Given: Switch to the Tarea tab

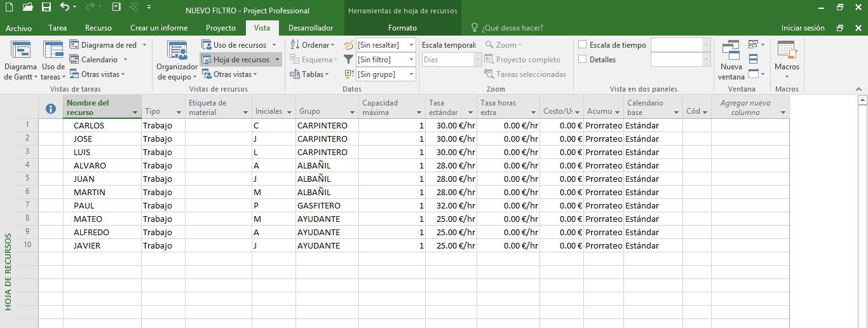Looking at the screenshot, I should (x=57, y=28).
